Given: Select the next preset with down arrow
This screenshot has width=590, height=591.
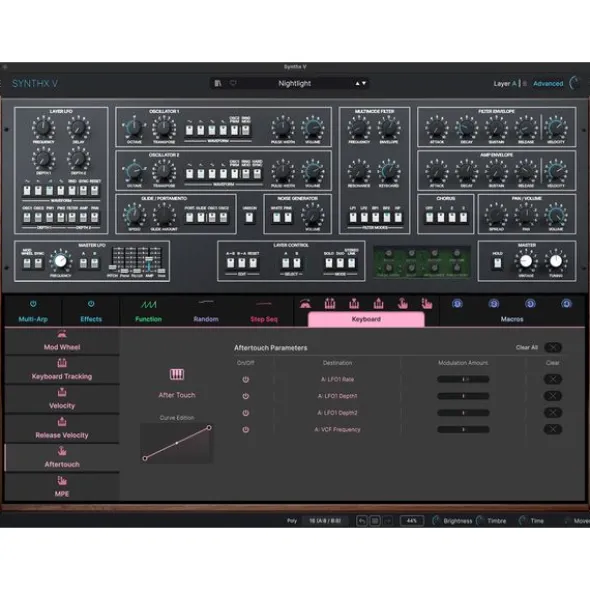Looking at the screenshot, I should (x=364, y=83).
